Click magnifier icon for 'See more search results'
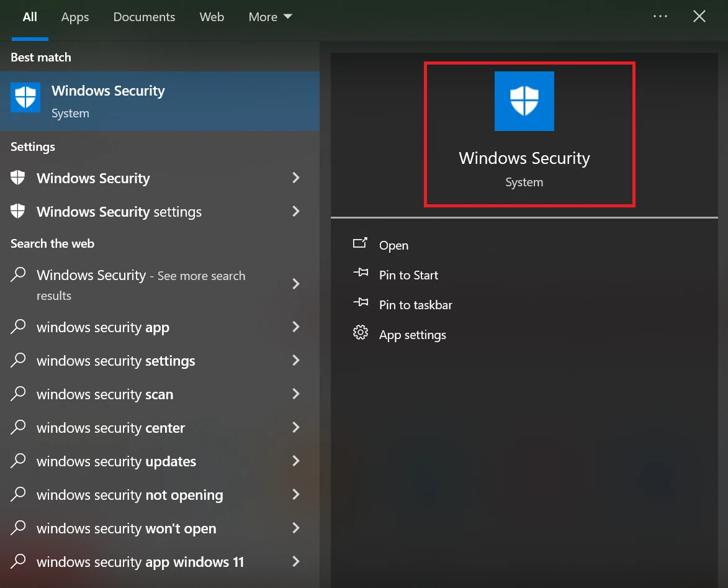Image resolution: width=728 pixels, height=588 pixels. click(x=18, y=274)
